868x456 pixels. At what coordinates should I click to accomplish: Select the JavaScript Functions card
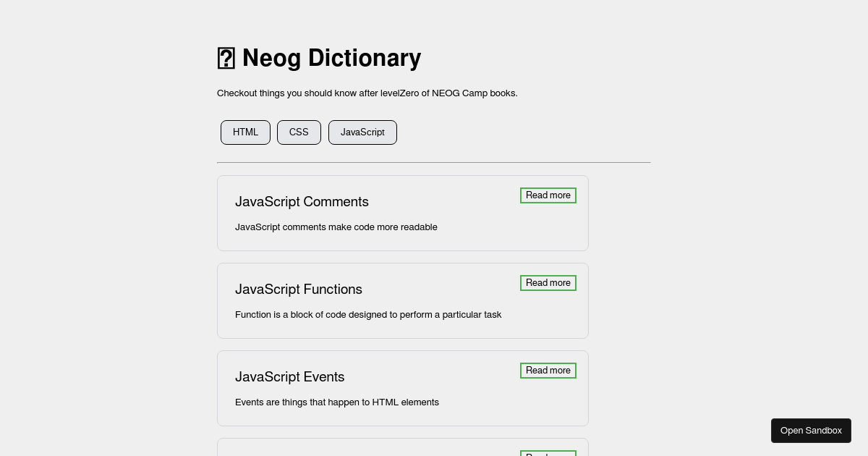[403, 300]
